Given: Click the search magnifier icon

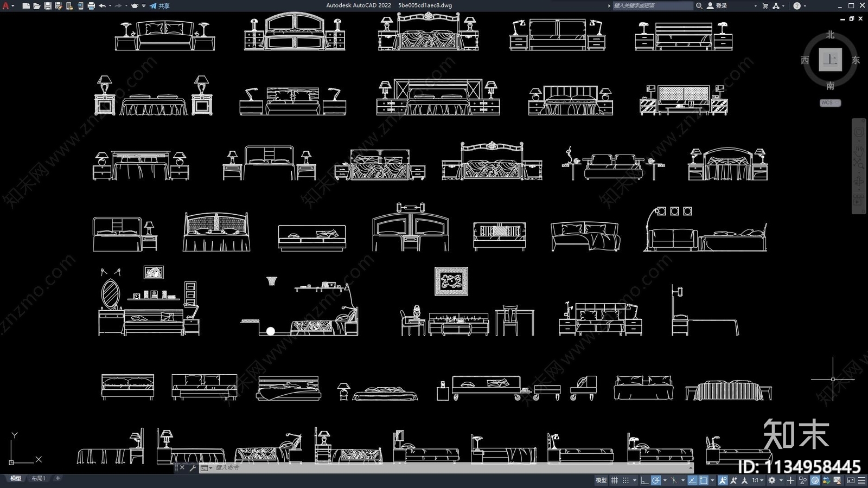Looking at the screenshot, I should coord(699,5).
